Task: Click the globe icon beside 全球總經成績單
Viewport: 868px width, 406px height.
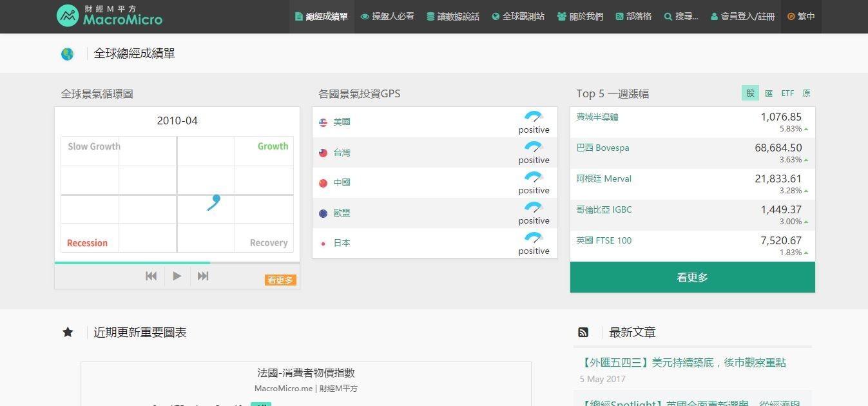Action: (67, 54)
